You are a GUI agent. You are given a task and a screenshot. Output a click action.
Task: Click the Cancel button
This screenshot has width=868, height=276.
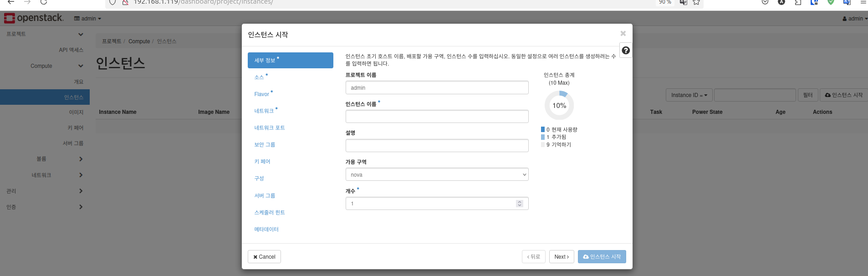tap(264, 257)
